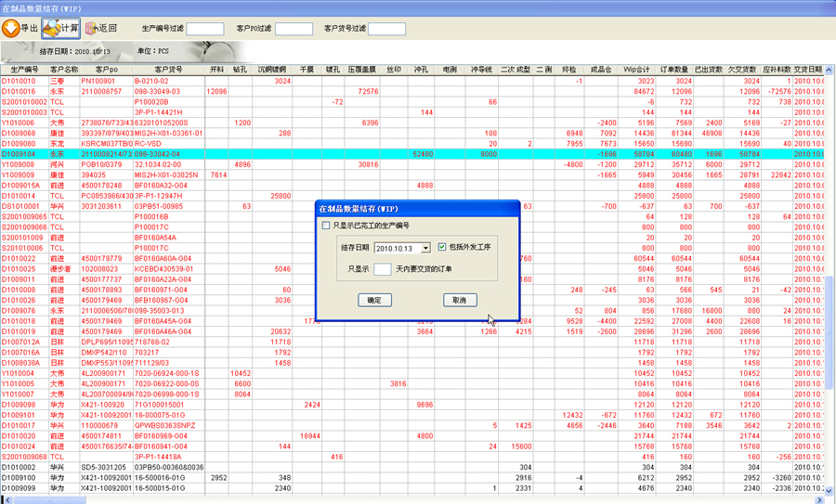Confirm the dialog with 确定

click(x=375, y=300)
